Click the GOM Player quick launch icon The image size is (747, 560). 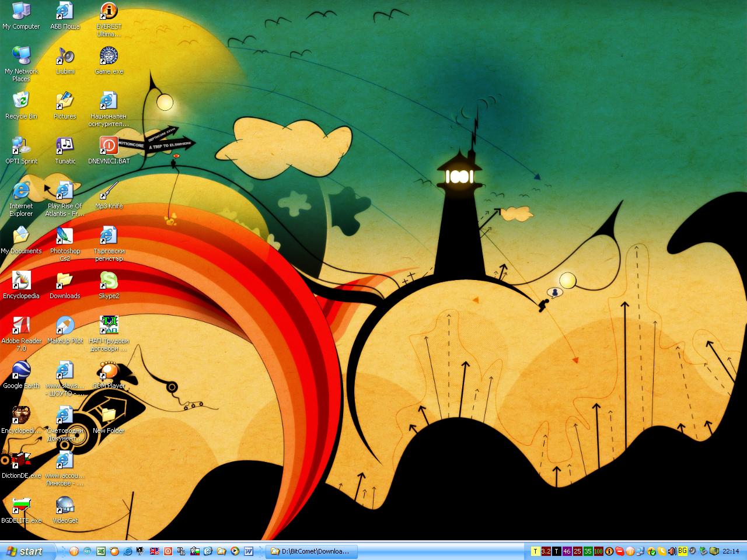click(x=114, y=551)
